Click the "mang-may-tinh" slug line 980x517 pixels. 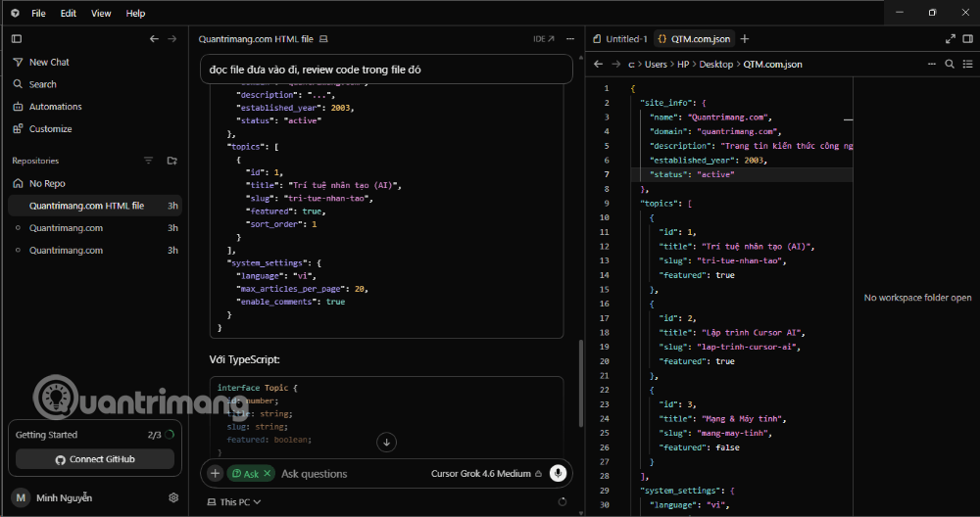(715, 433)
